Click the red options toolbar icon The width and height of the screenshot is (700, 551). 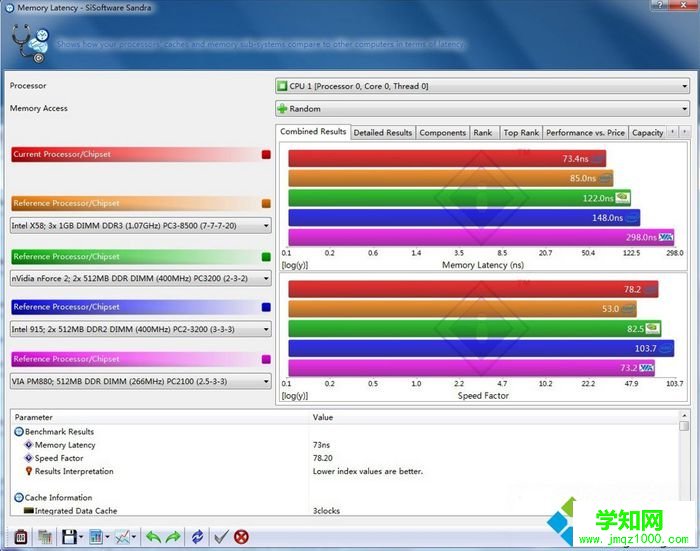tap(21, 537)
